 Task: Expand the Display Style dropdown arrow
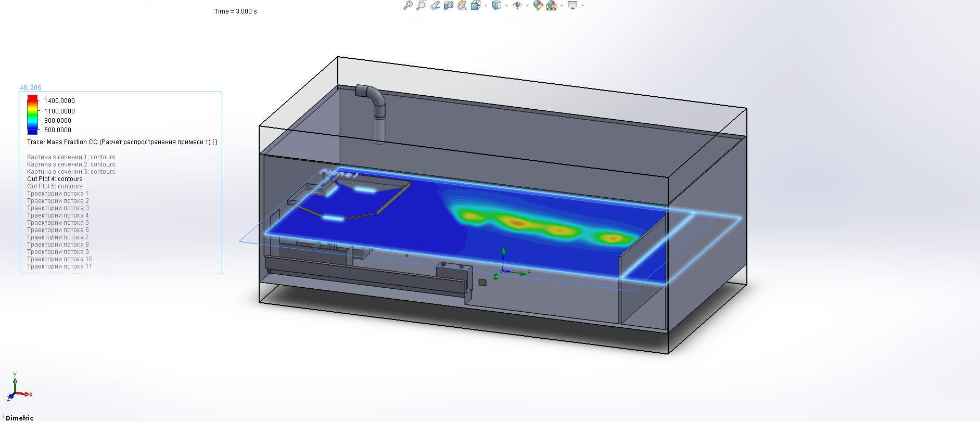[506, 6]
